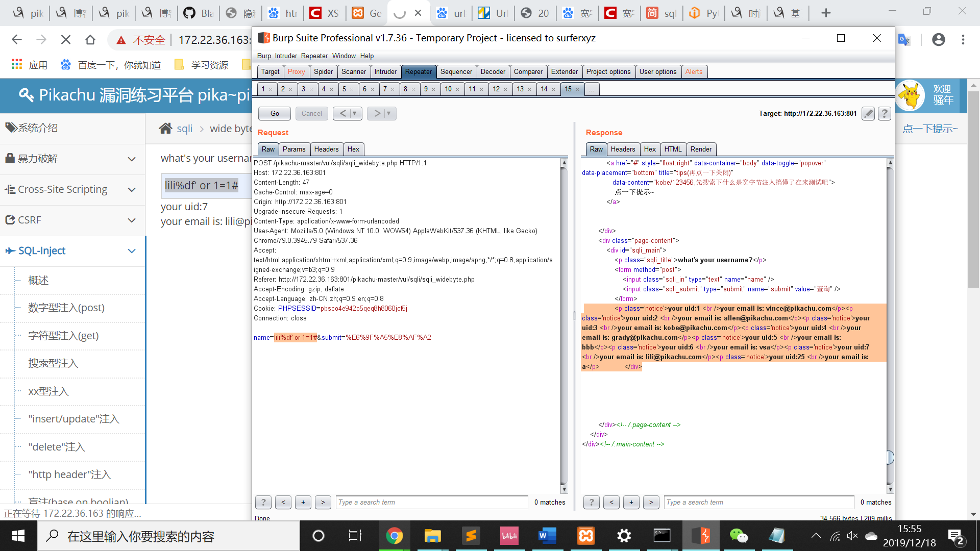This screenshot has height=551, width=980.
Task: Click the request pane vertical scrollbar
Action: (564, 327)
